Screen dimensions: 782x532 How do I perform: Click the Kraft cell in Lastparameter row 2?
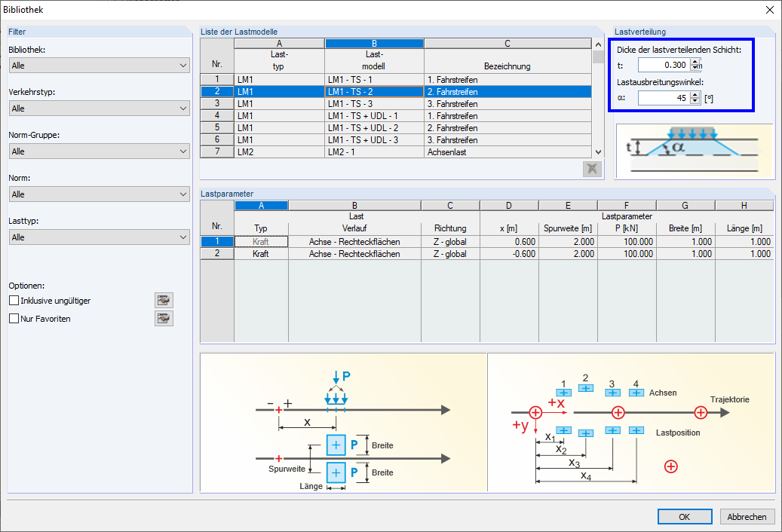click(x=261, y=253)
